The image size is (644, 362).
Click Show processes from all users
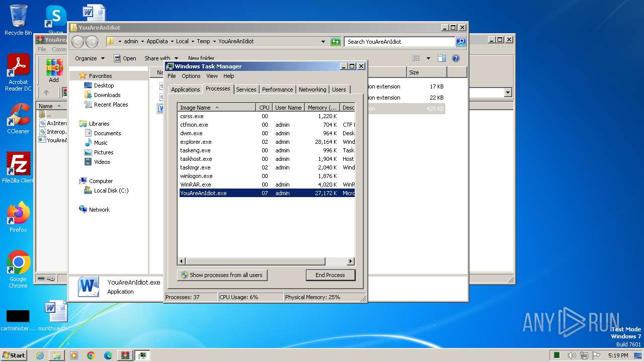click(222, 275)
